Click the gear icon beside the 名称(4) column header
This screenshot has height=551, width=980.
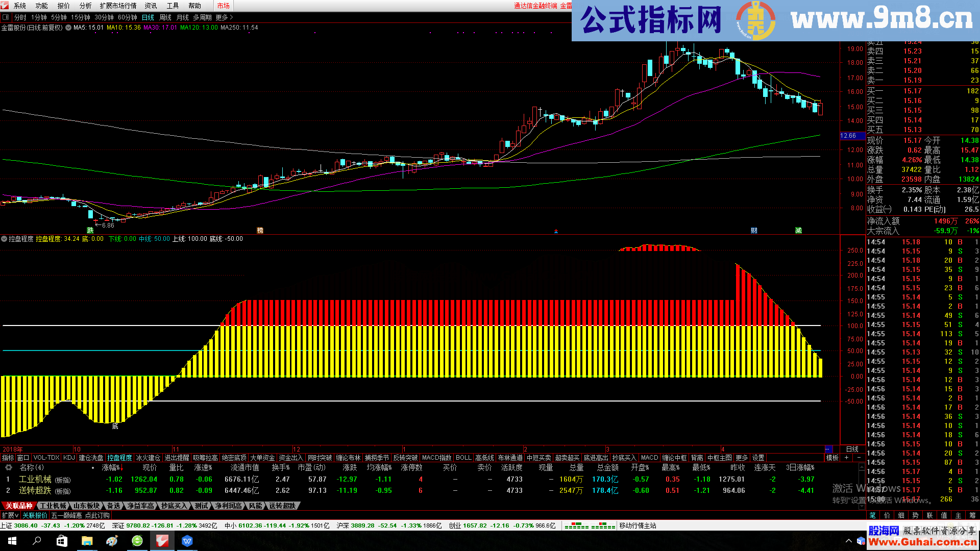8,468
